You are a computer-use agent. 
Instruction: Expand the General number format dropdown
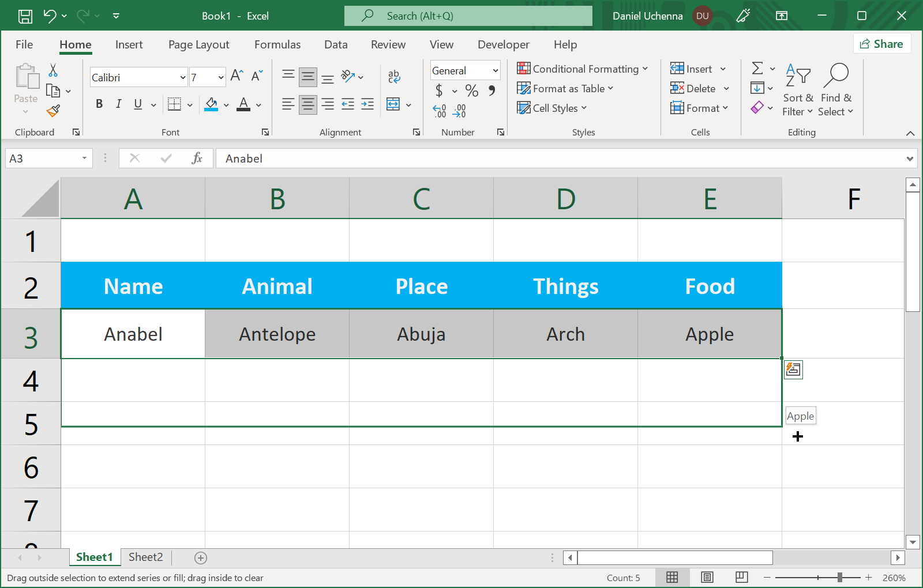point(495,71)
